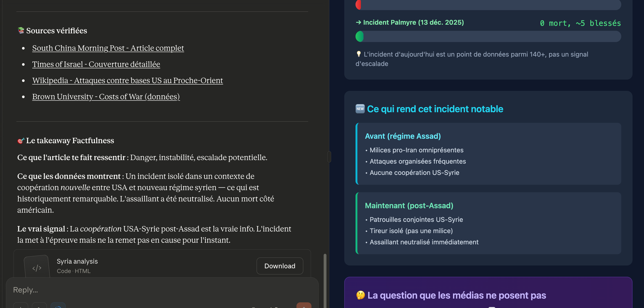Screen dimensions: 644x308
Task: Click the thinking face emoji in the purple card
Action: 360,295
